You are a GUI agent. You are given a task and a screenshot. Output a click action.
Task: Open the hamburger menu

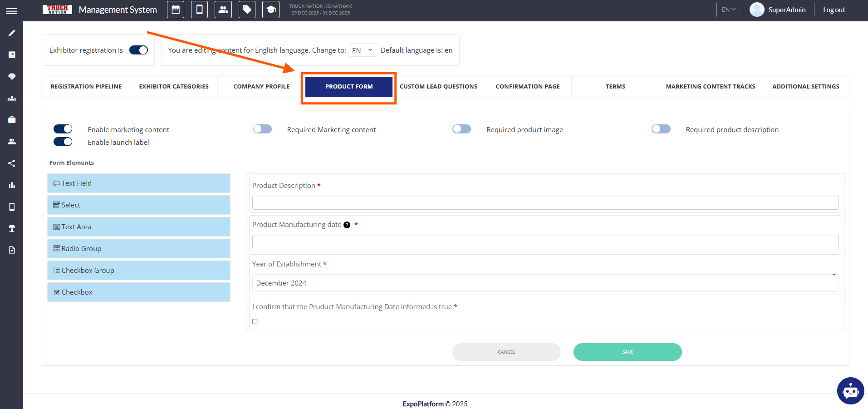click(11, 11)
